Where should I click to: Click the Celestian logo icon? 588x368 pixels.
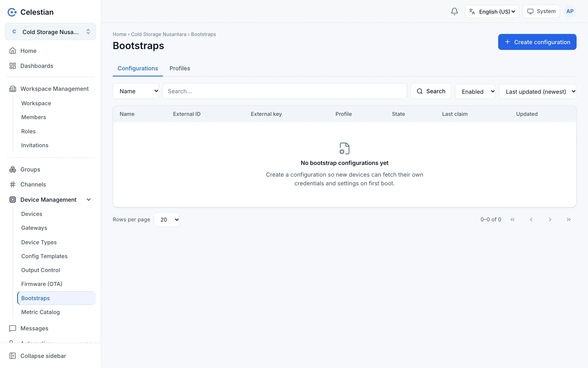12,12
